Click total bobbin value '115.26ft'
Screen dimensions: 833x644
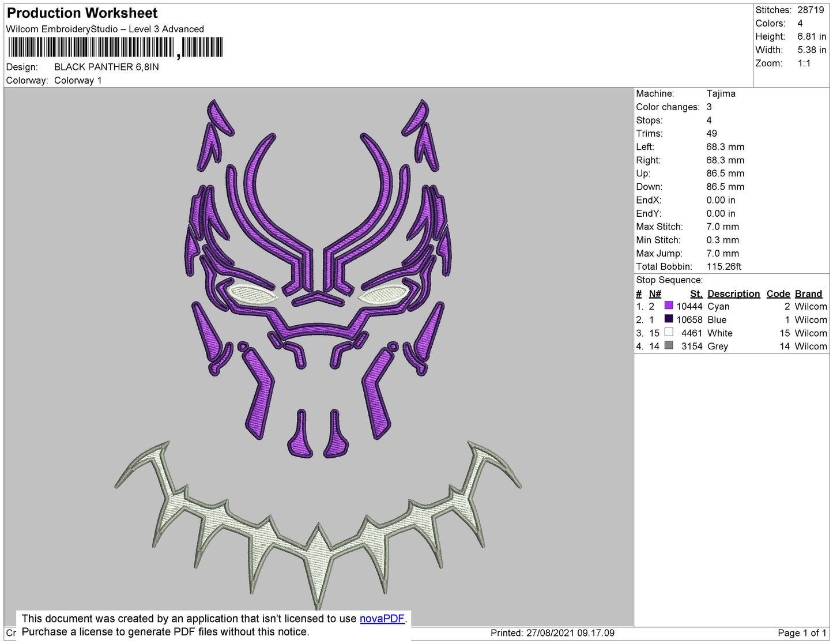(724, 266)
